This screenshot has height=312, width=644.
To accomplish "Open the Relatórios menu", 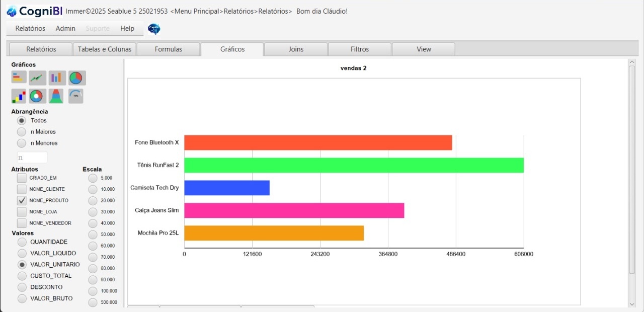I will [30, 29].
